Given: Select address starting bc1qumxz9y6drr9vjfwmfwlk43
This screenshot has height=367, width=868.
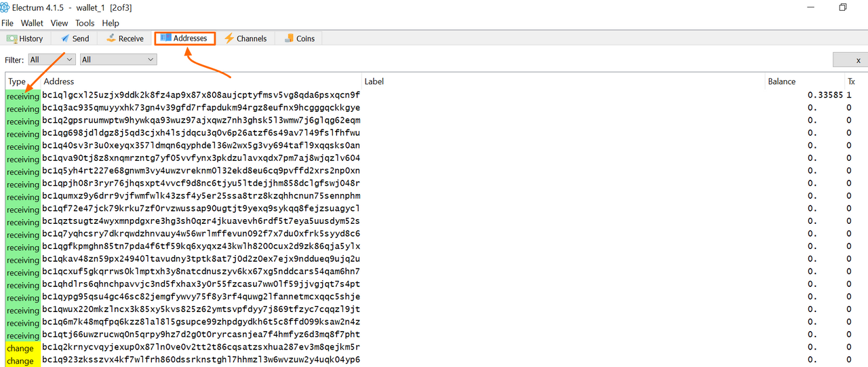Looking at the screenshot, I should (201, 197).
